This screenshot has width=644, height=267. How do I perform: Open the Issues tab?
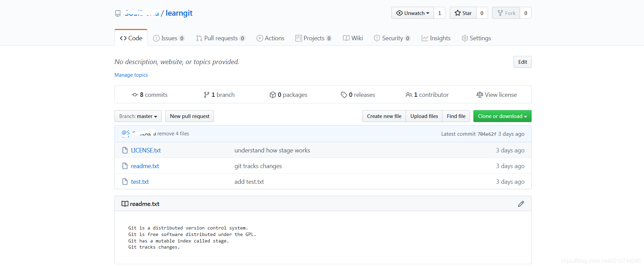(x=169, y=38)
